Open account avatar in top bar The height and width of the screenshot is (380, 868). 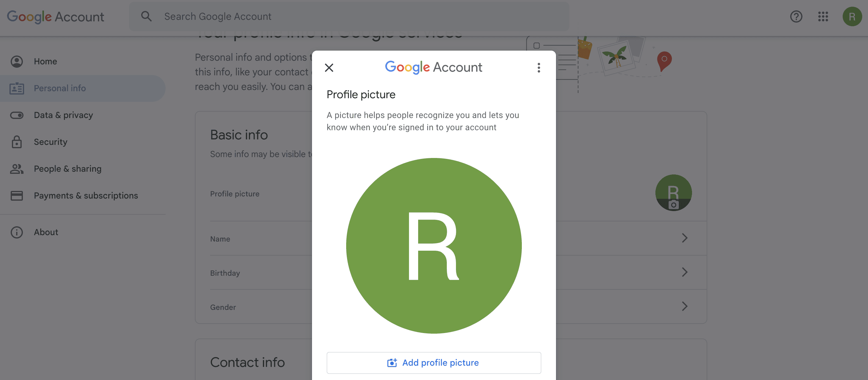[852, 16]
